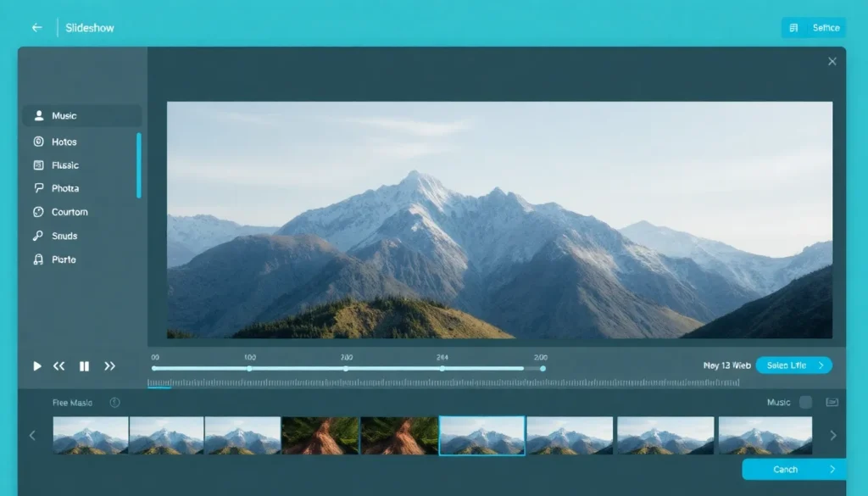Click the Snuds sidebar icon
This screenshot has height=496, width=868.
[x=38, y=237]
